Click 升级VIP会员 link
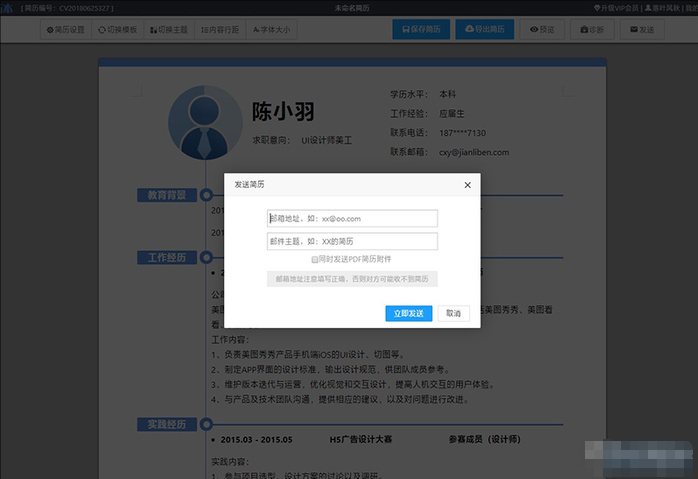This screenshot has height=479, width=698. [617, 8]
